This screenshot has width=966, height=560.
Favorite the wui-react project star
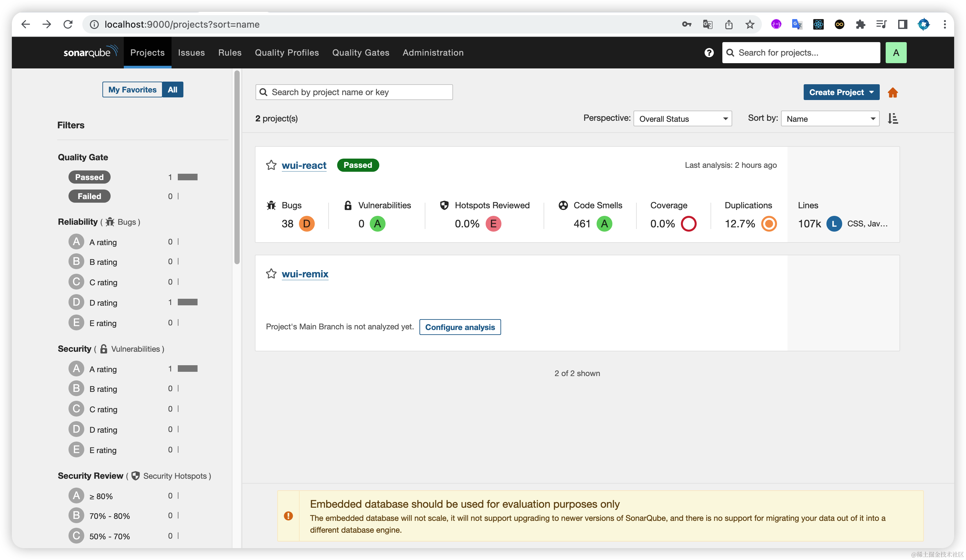click(x=271, y=165)
